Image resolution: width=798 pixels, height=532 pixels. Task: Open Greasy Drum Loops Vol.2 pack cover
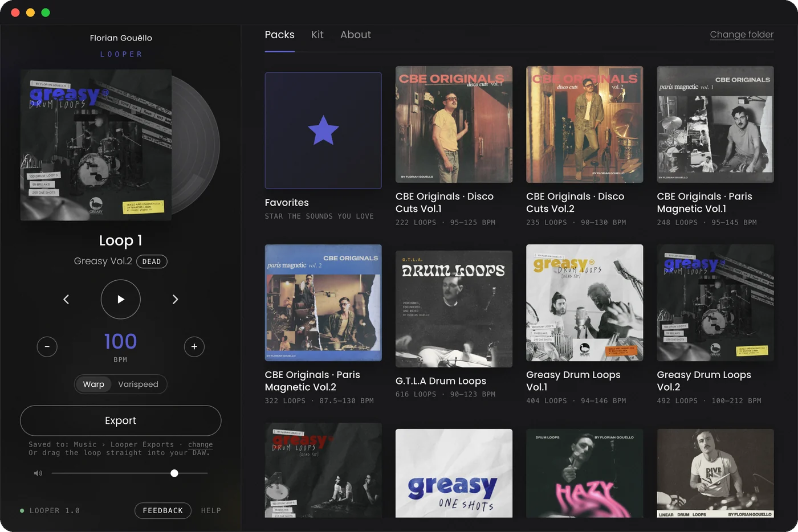click(715, 303)
